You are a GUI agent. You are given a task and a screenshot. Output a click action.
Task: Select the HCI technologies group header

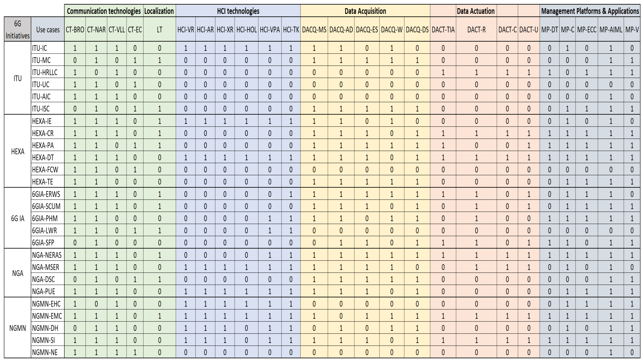tap(238, 11)
